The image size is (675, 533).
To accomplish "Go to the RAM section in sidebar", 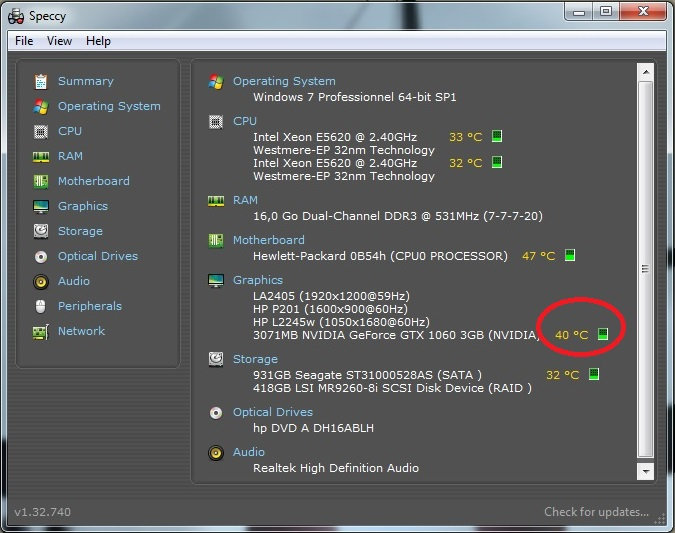I will point(70,156).
